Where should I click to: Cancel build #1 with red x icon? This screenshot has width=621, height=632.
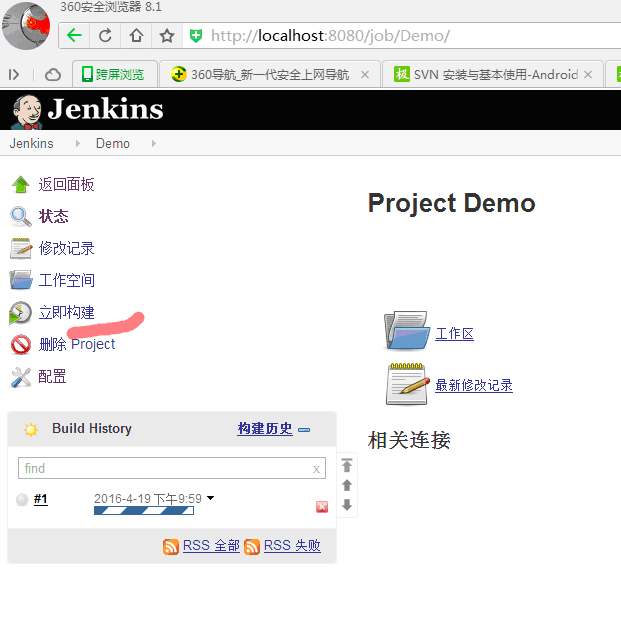click(x=322, y=507)
